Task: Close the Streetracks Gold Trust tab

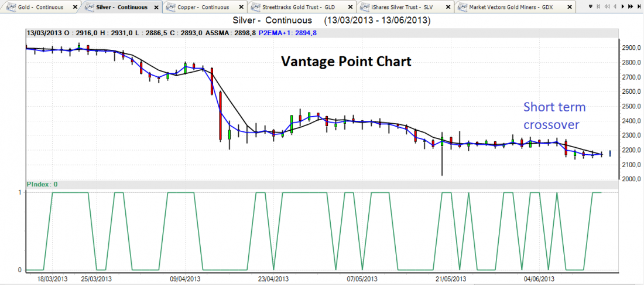Action: click(x=351, y=7)
